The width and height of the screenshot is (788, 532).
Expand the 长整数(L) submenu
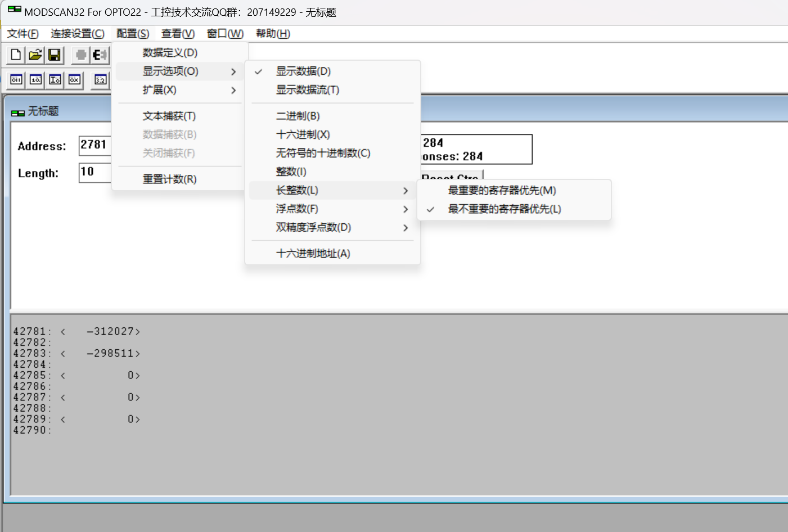[333, 190]
